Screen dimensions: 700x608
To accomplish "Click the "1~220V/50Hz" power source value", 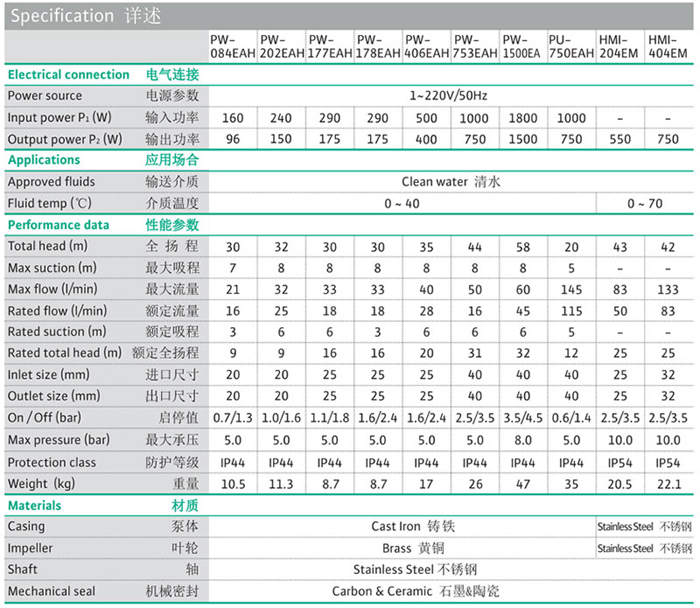I will (x=450, y=95).
